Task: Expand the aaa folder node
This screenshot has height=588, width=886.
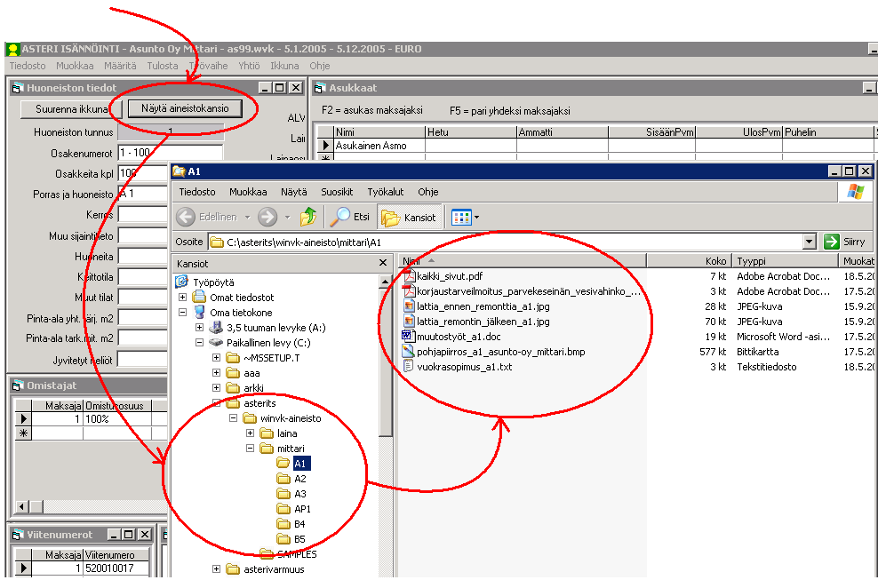Action: tap(217, 373)
